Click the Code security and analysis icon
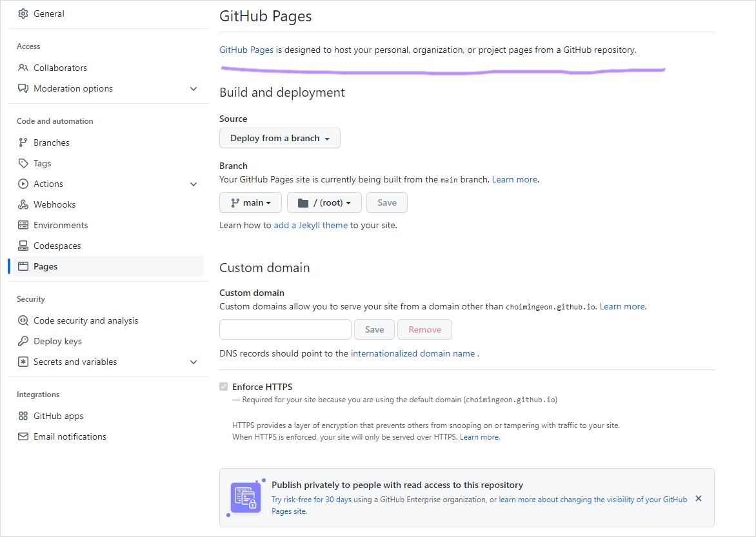This screenshot has width=756, height=537. coord(23,320)
